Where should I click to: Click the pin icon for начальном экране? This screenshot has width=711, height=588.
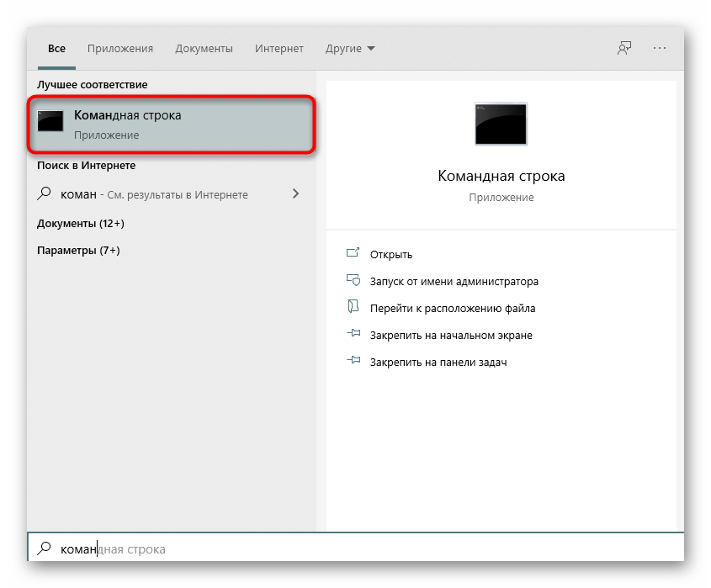click(x=353, y=335)
